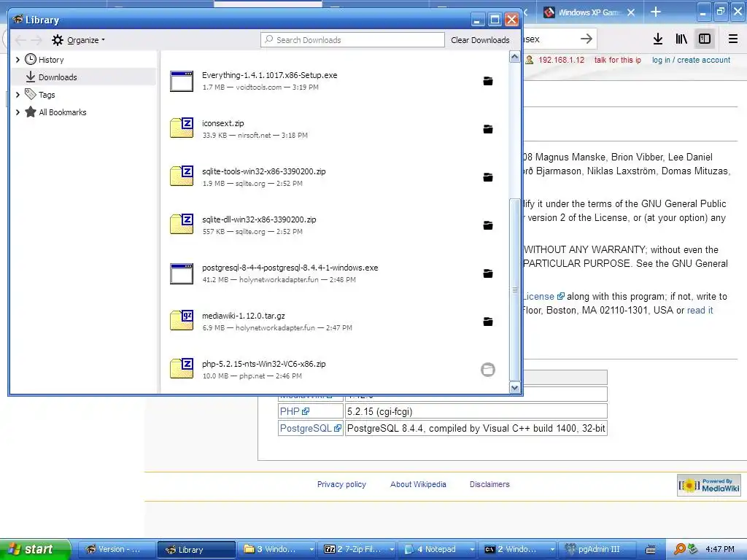Follow the About Wikipedia link
The width and height of the screenshot is (747, 560).
tap(418, 484)
